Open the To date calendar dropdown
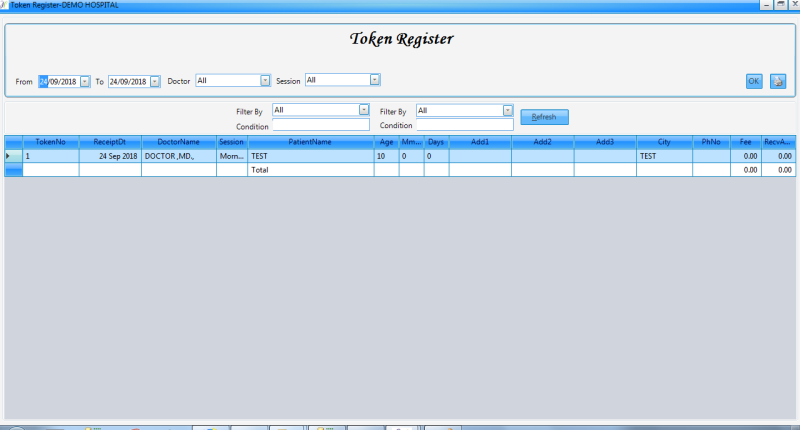The width and height of the screenshot is (800, 430). [155, 81]
